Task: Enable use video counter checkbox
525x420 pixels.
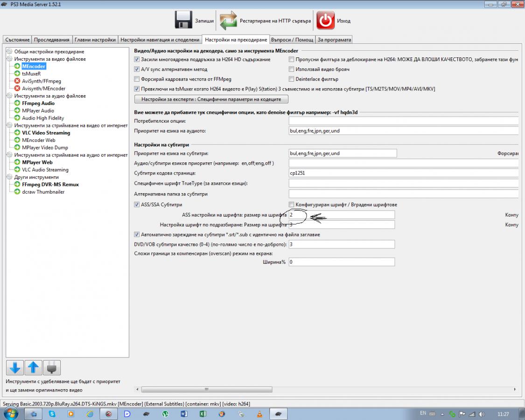Action: [291, 69]
